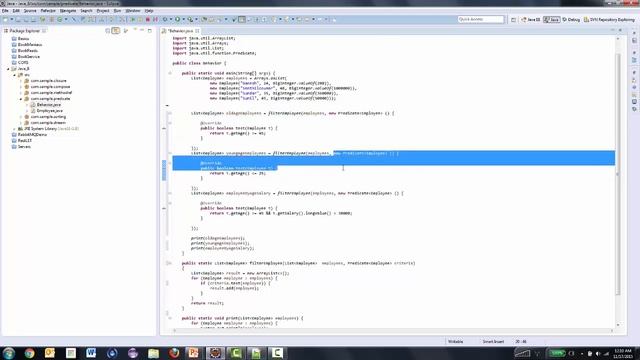640x360 pixels.
Task: Click the editor vertical scrollbar
Action: tap(618, 173)
